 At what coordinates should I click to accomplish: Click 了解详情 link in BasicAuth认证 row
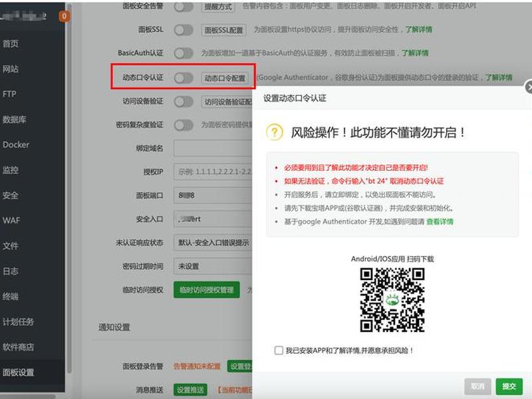point(415,53)
